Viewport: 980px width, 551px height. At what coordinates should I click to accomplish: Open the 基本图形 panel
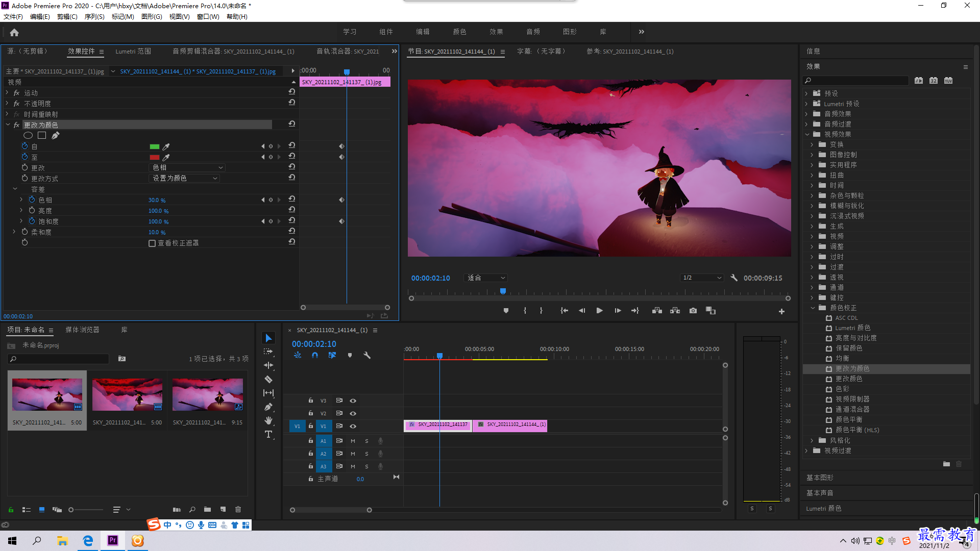click(x=820, y=478)
